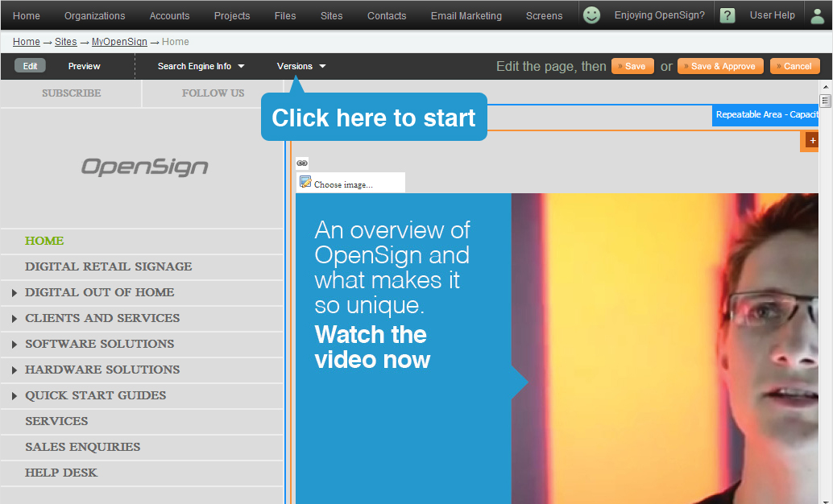Go to Sites in breadcrumb
This screenshot has width=833, height=504.
coord(65,41)
